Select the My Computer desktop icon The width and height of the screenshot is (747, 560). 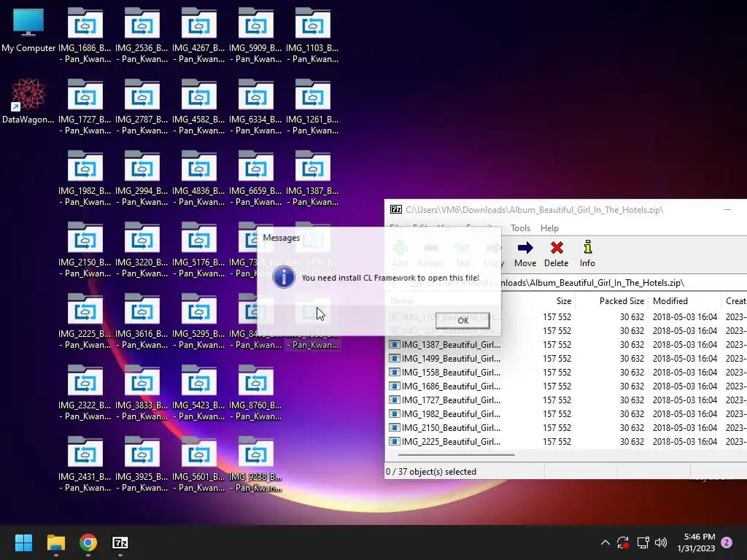pos(28,31)
